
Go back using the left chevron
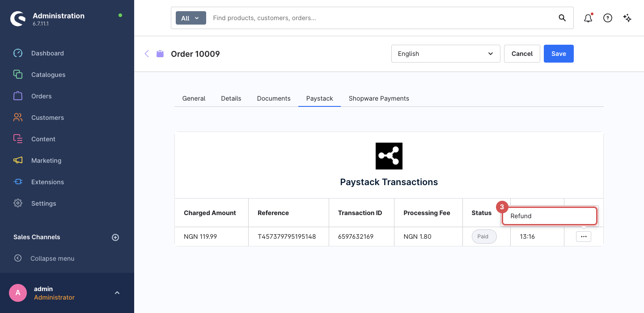[147, 54]
